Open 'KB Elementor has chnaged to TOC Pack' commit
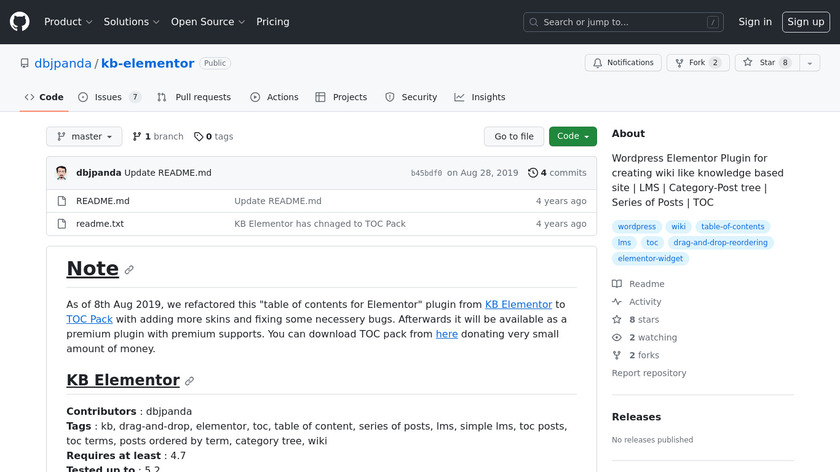 coord(320,224)
